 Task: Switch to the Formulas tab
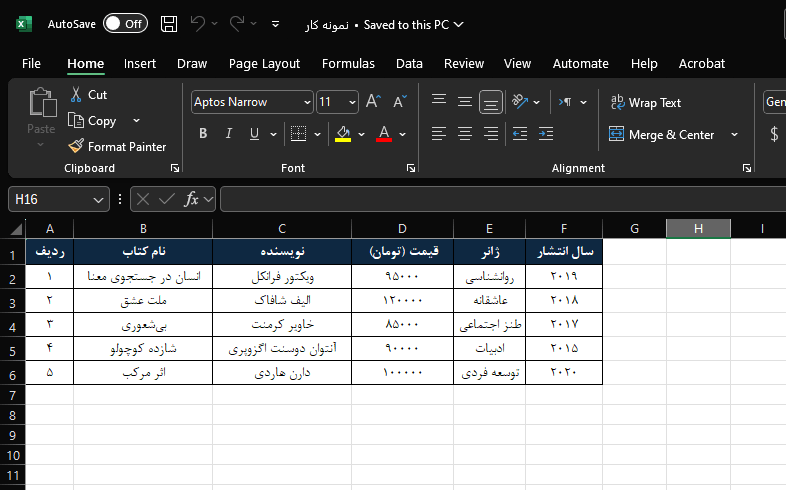point(348,64)
